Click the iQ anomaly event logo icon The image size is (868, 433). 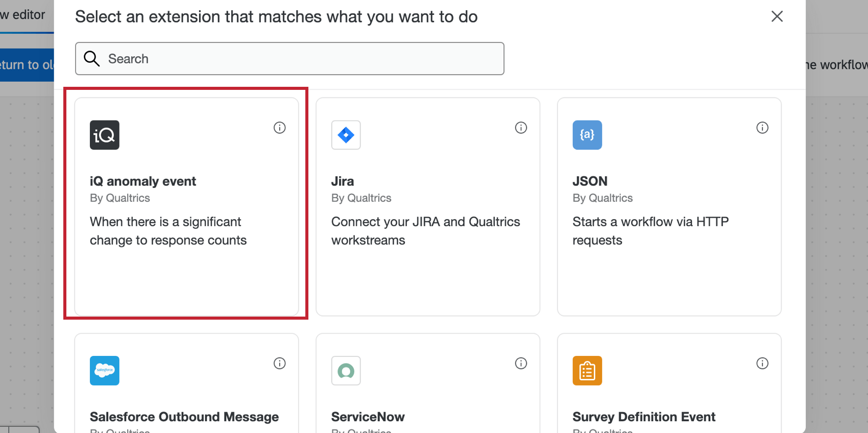pos(105,135)
